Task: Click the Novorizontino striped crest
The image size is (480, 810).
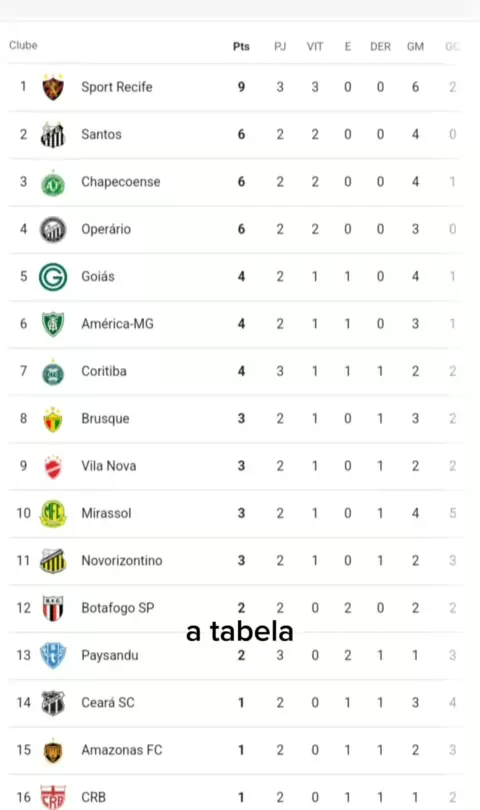Action: coord(53,561)
